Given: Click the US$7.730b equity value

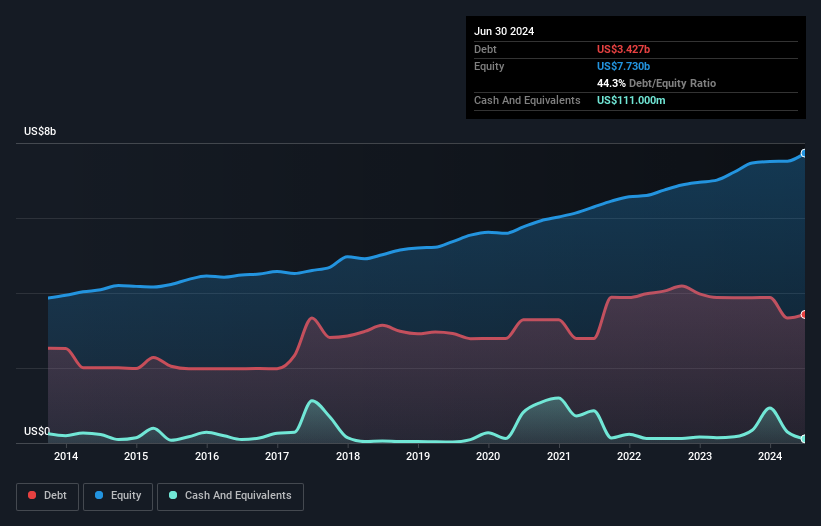Looking at the screenshot, I should [x=623, y=66].
